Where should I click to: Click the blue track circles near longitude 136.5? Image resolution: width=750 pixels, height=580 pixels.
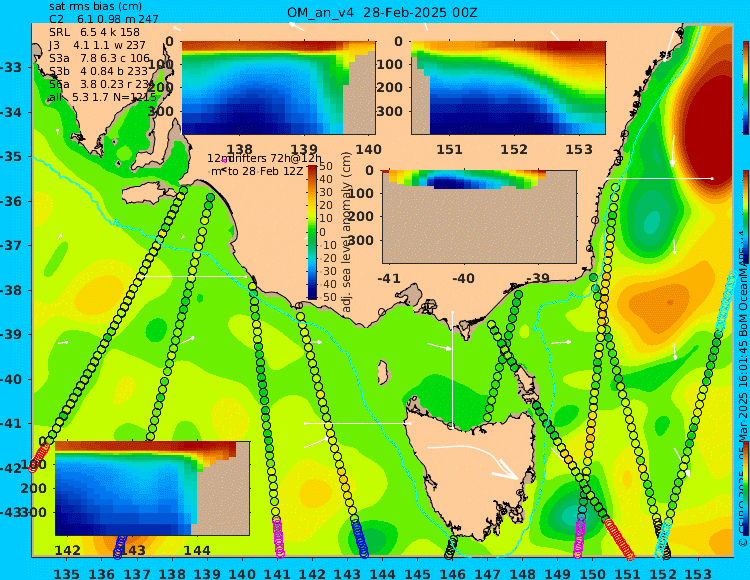pos(120,547)
